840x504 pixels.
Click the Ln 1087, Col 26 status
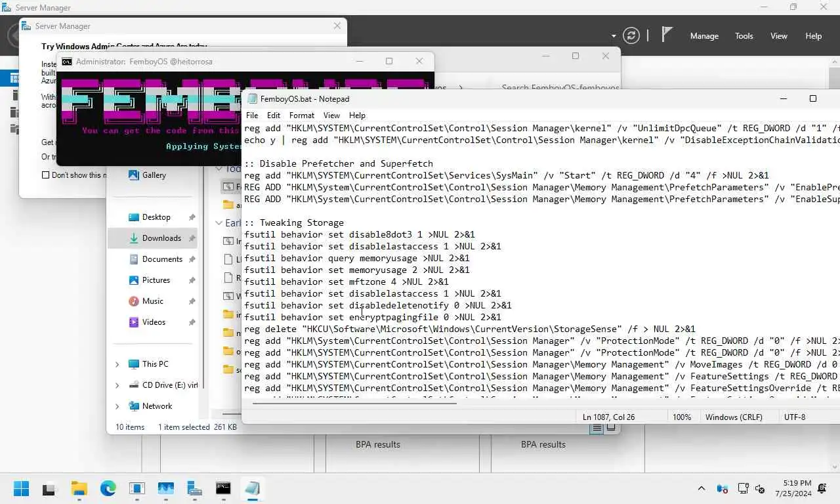point(608,417)
